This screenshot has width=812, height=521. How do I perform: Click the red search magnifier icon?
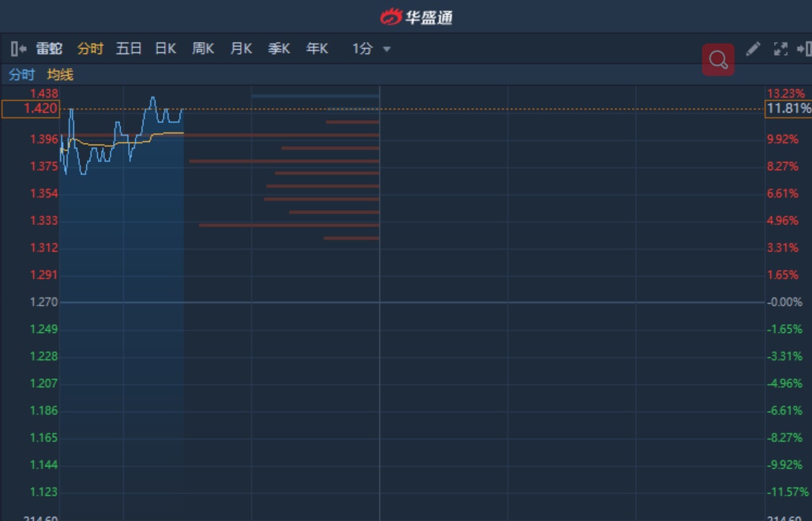[718, 59]
